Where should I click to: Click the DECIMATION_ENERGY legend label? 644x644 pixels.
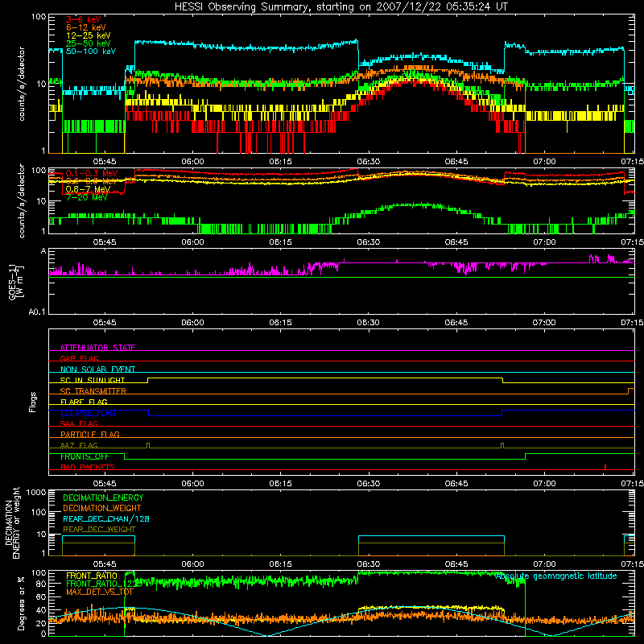click(x=103, y=497)
